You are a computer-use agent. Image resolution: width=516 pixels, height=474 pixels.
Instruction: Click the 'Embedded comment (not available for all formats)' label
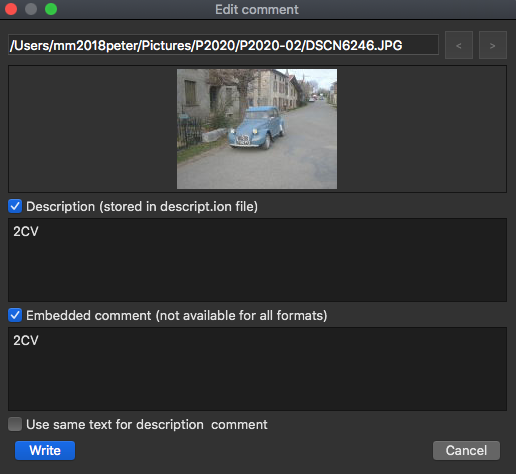pyautogui.click(x=177, y=316)
